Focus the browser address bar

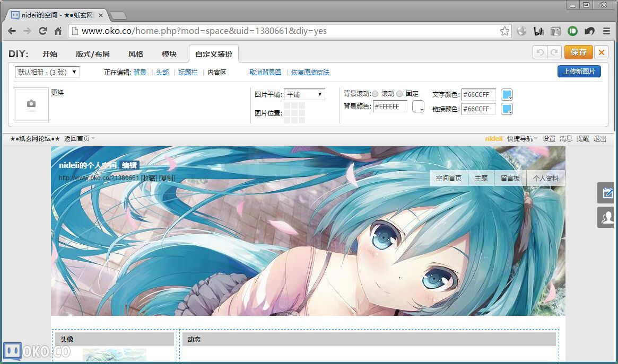point(290,31)
